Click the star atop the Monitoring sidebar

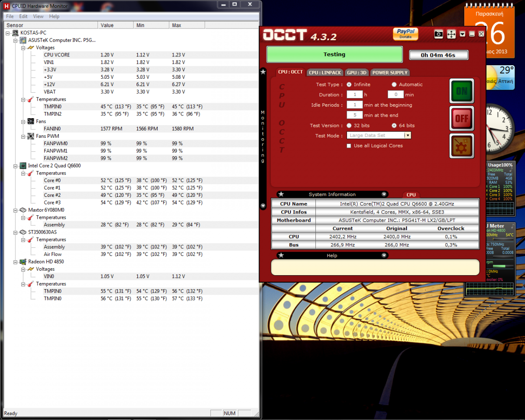coord(263,71)
